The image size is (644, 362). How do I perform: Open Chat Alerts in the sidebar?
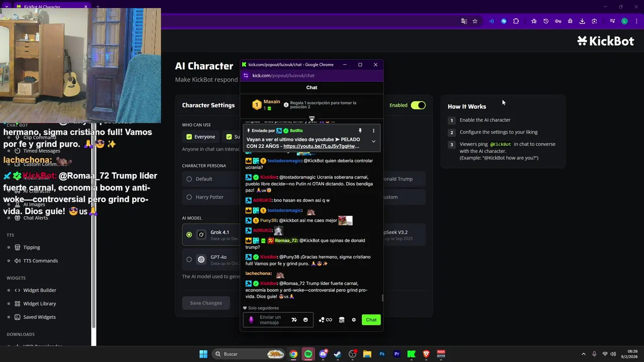click(35, 218)
